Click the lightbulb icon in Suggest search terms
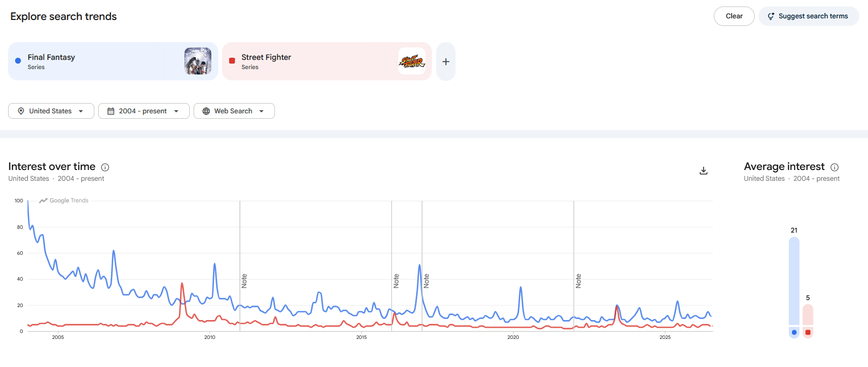The width and height of the screenshot is (868, 367). 771,16
